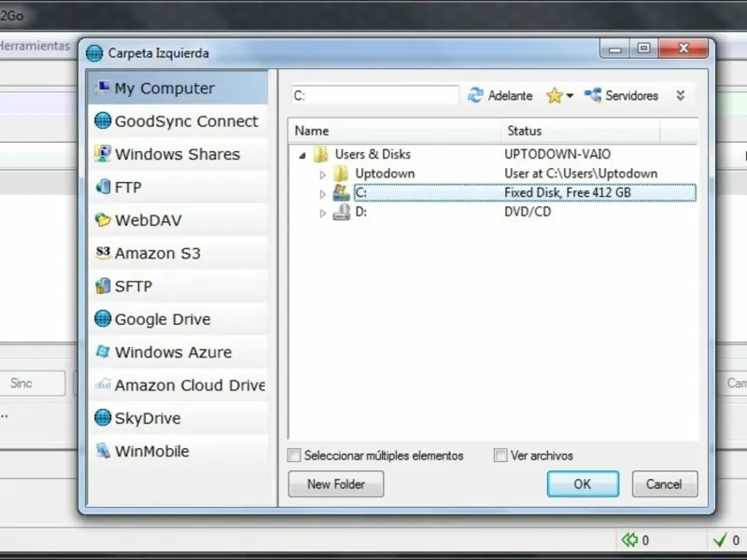
Task: Click the green checkmark status icon
Action: (720, 539)
